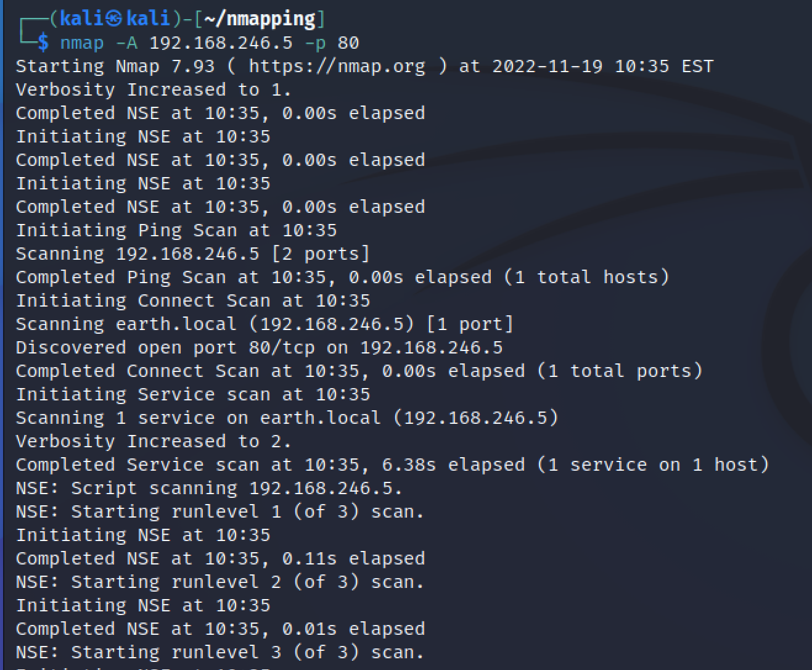The image size is (812, 670).
Task: Click the nmap command word at the prompt
Action: coord(82,43)
